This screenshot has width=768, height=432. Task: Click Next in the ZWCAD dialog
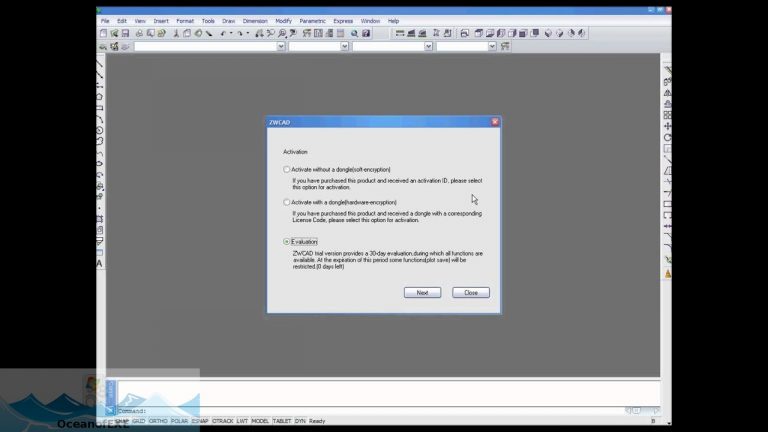coord(422,292)
